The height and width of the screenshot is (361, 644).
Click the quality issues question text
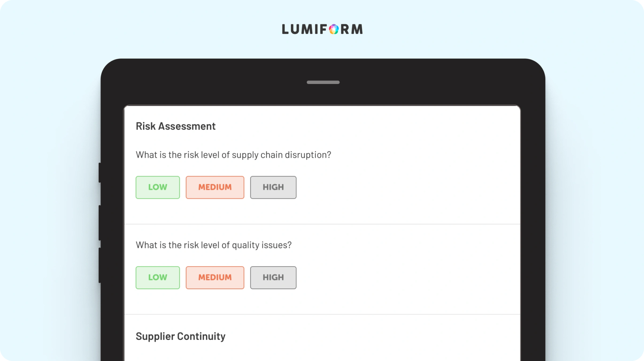click(214, 245)
